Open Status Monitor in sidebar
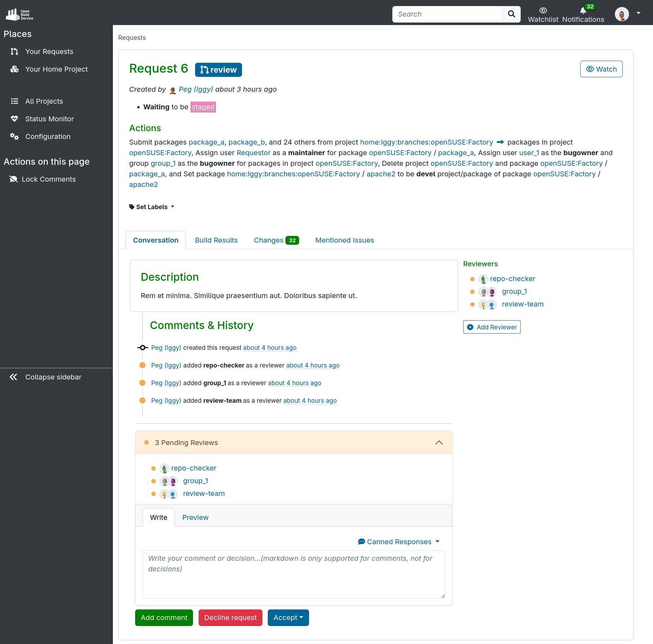Image resolution: width=653 pixels, height=644 pixels. (49, 119)
